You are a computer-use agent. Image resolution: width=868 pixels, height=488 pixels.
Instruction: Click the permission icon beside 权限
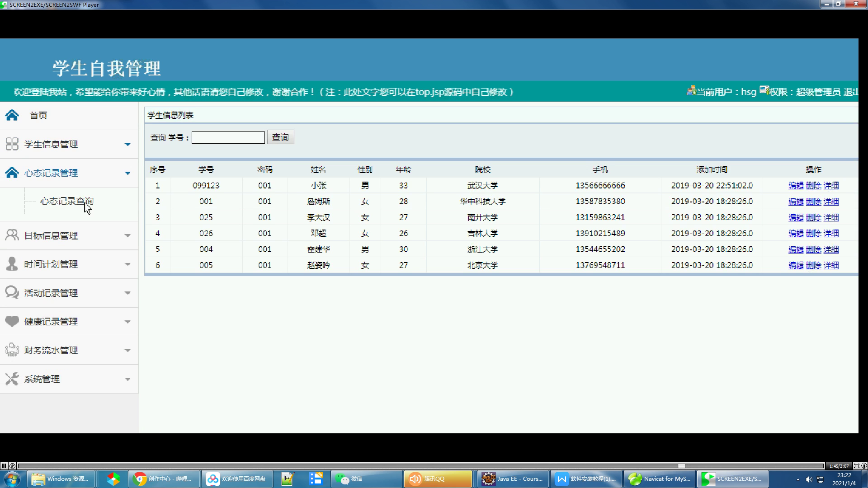(x=764, y=90)
